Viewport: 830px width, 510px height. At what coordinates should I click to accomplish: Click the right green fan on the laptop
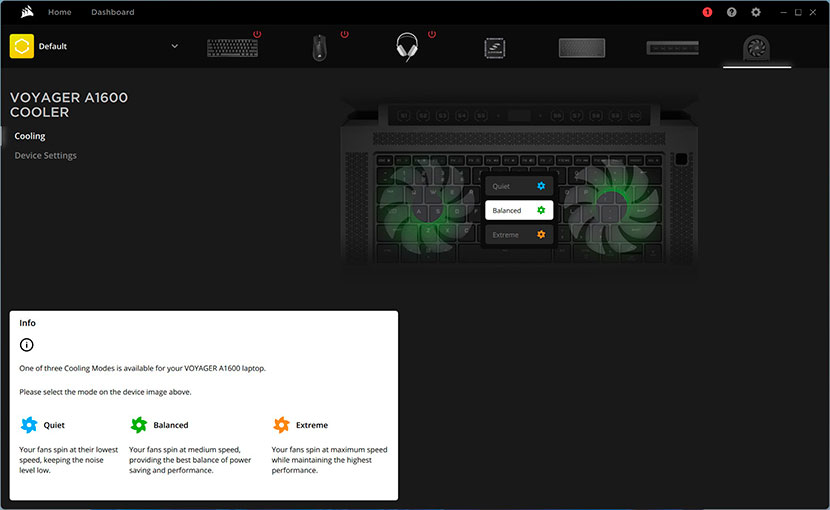coord(611,207)
